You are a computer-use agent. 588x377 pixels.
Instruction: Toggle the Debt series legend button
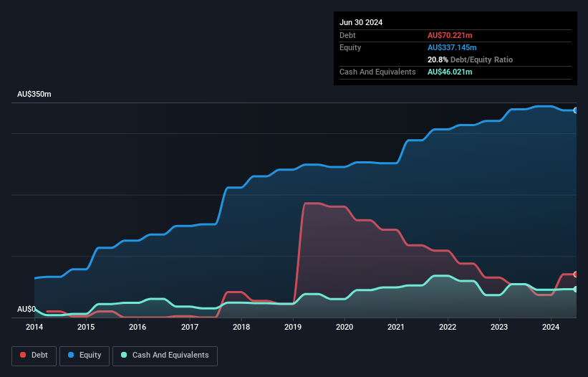34,355
